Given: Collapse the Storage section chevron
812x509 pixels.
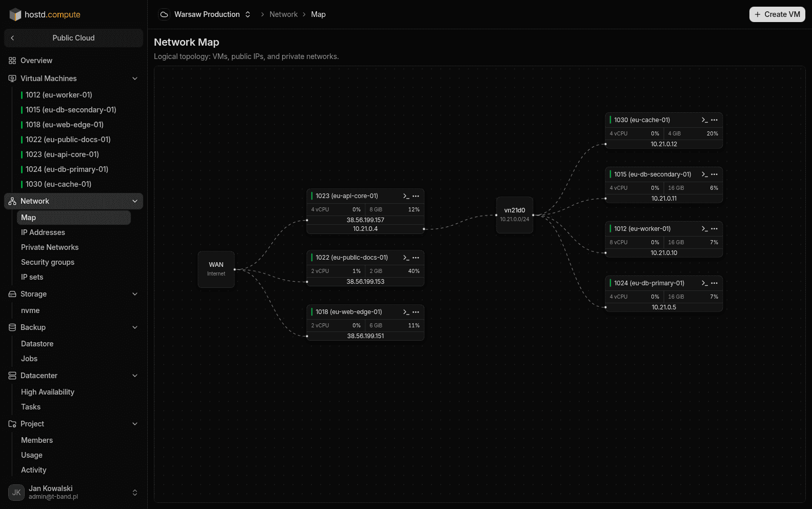Looking at the screenshot, I should tap(135, 294).
